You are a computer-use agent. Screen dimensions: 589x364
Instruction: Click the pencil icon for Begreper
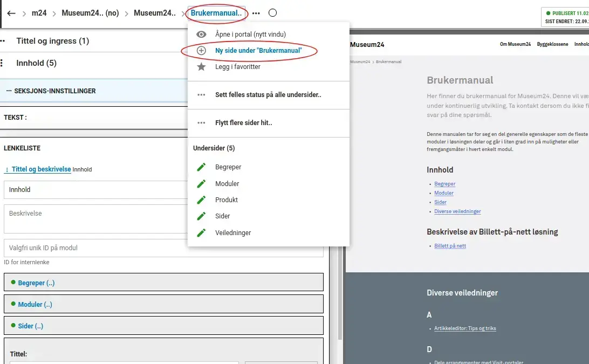pyautogui.click(x=201, y=167)
